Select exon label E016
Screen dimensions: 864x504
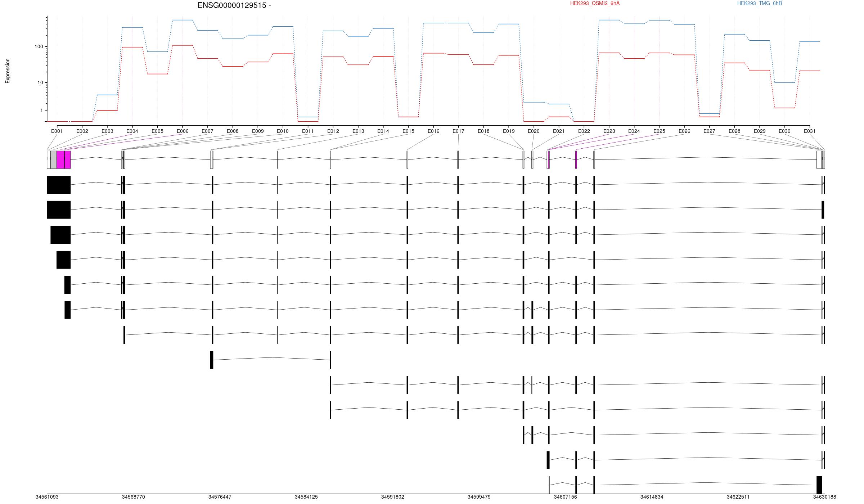[433, 131]
